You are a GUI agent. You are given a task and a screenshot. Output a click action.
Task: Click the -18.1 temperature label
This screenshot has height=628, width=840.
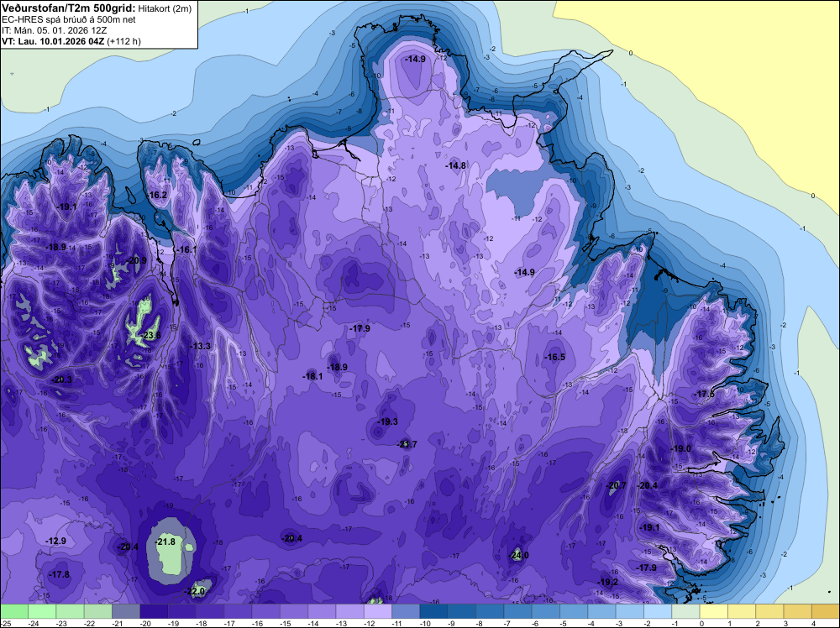pyautogui.click(x=312, y=376)
